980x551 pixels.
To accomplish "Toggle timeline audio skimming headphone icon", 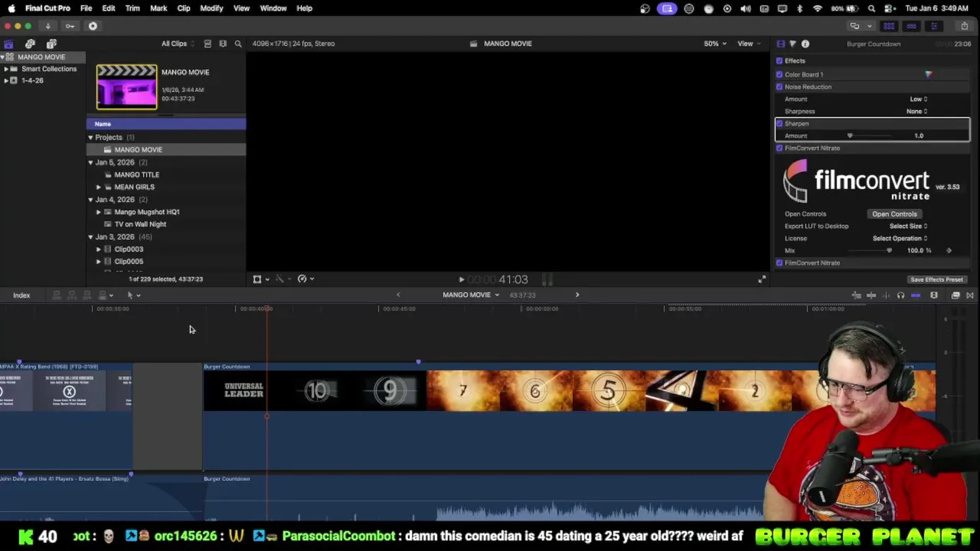I will (900, 295).
